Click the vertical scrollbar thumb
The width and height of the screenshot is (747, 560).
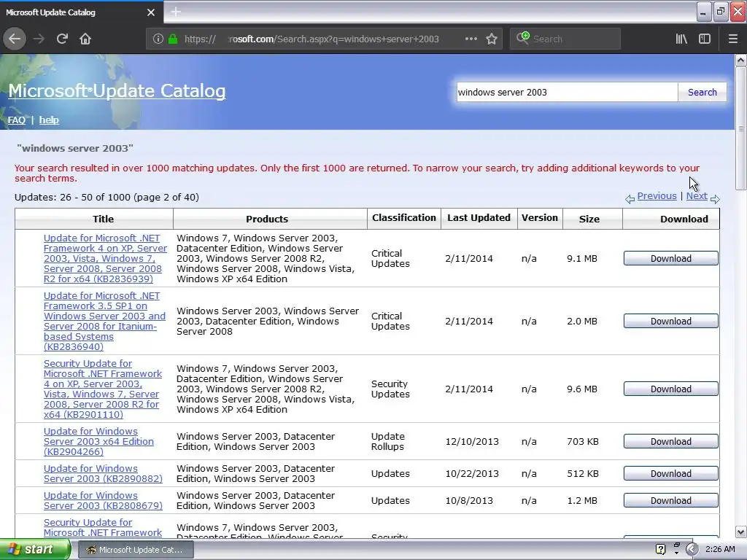740,128
